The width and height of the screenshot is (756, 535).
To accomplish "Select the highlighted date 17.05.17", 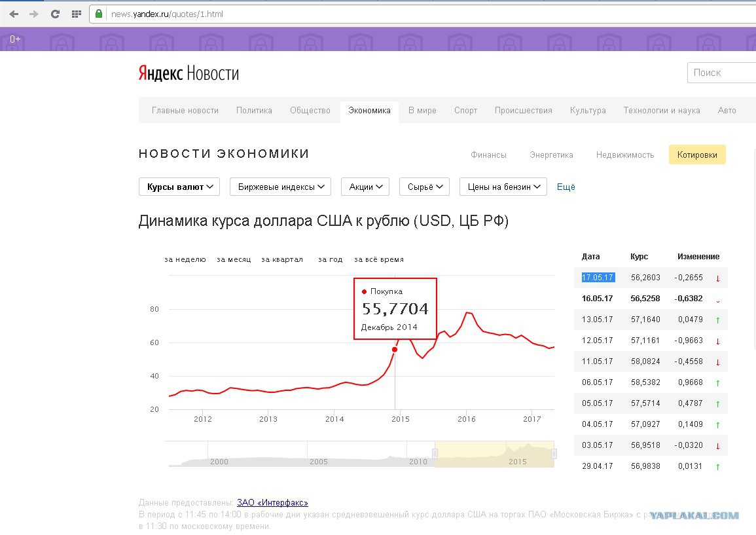I will pyautogui.click(x=598, y=278).
